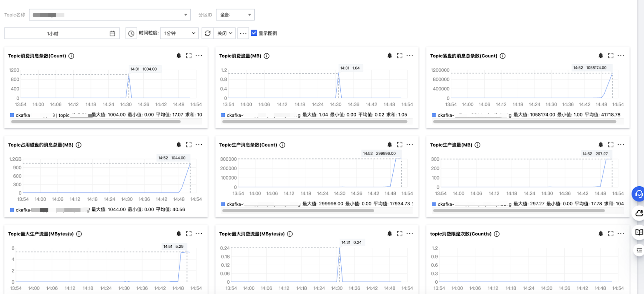Expand the 分区ID 全部 dropdown

click(x=235, y=15)
